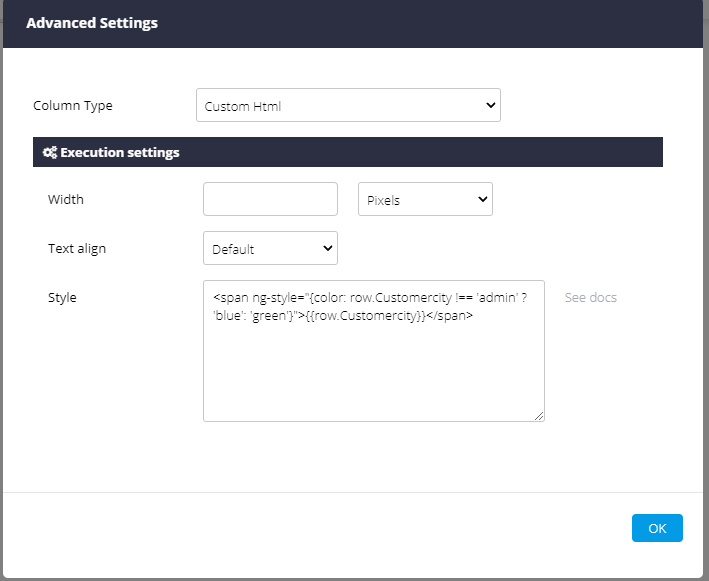
Task: Click the Style textarea resize handle
Action: coord(539,416)
